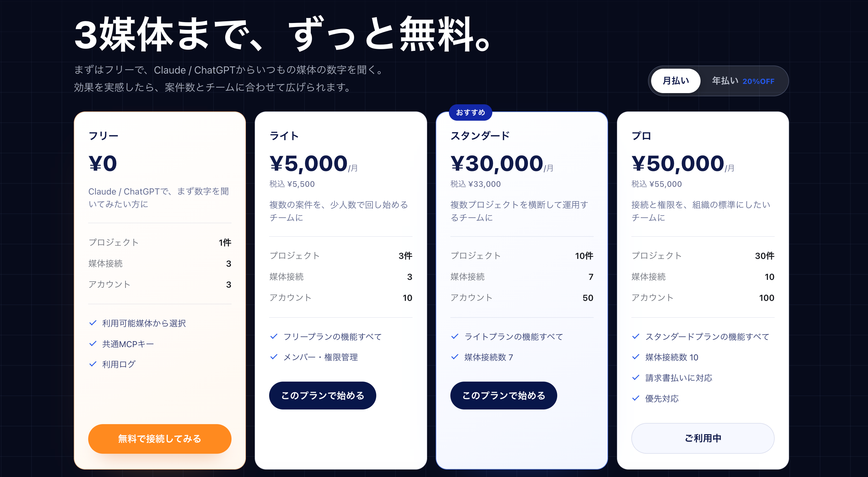Click checkmark icon beside メンバー・権限管理
The height and width of the screenshot is (477, 868).
pyautogui.click(x=274, y=357)
